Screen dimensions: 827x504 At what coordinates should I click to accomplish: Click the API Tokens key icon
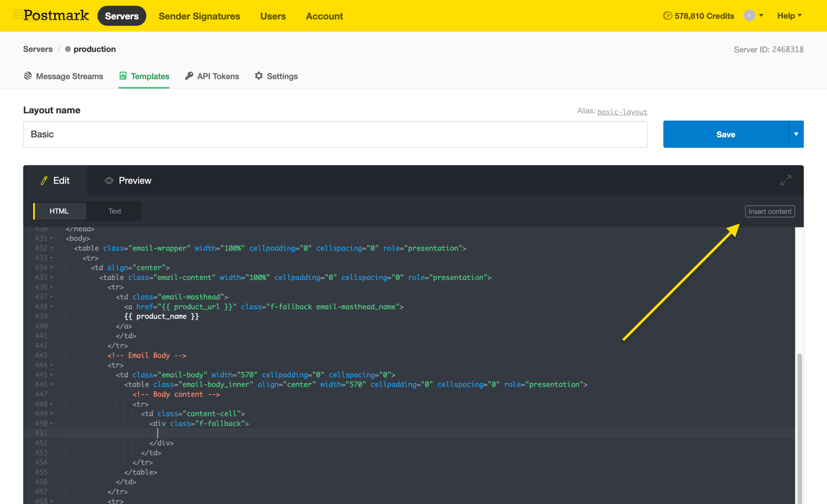[x=189, y=76]
